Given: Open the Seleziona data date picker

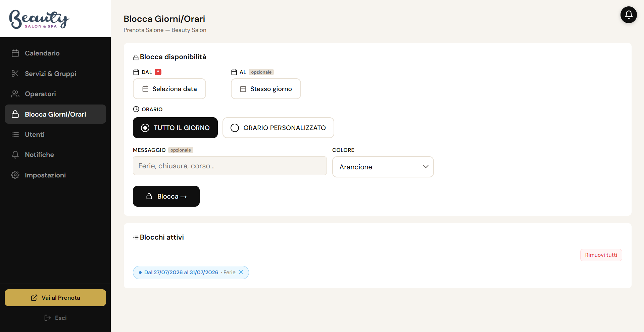Looking at the screenshot, I should [169, 89].
